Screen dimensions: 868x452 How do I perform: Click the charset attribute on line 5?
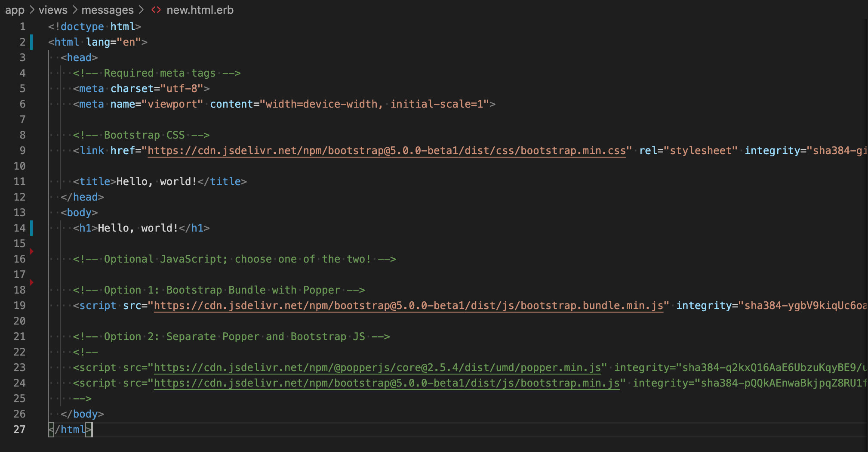tap(132, 88)
